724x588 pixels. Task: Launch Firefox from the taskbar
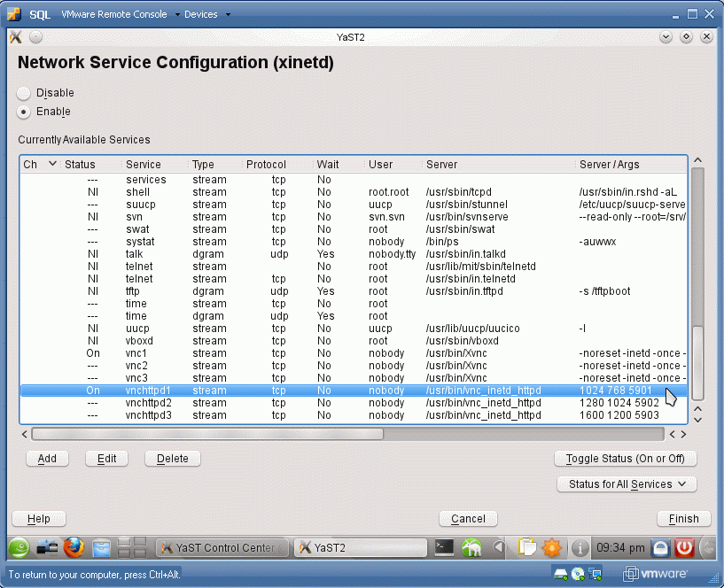point(74,548)
